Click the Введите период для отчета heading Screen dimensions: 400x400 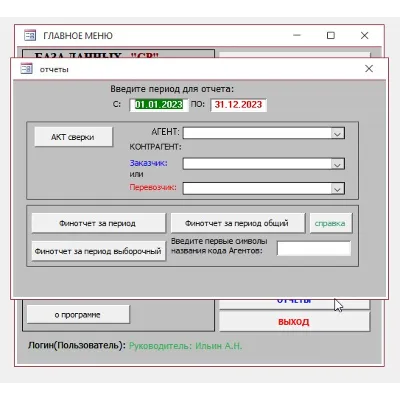(x=172, y=89)
